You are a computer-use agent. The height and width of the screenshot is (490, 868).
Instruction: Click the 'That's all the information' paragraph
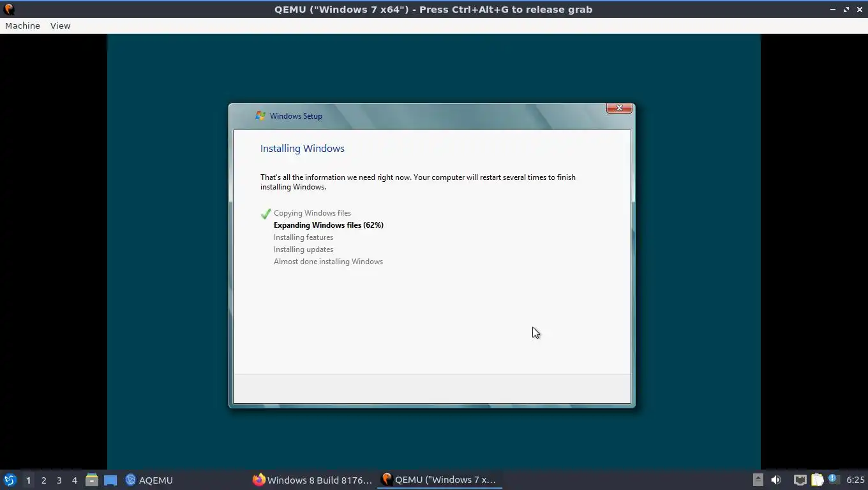pos(418,182)
